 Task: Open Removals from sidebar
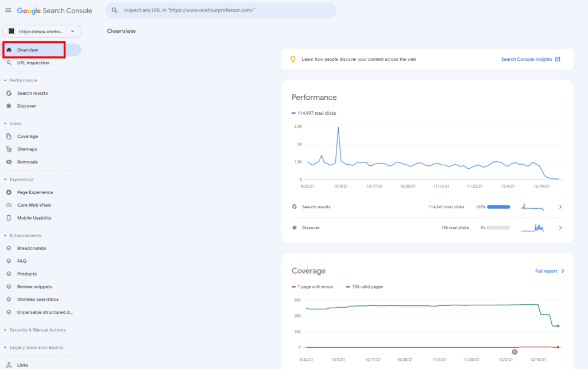[x=28, y=162]
